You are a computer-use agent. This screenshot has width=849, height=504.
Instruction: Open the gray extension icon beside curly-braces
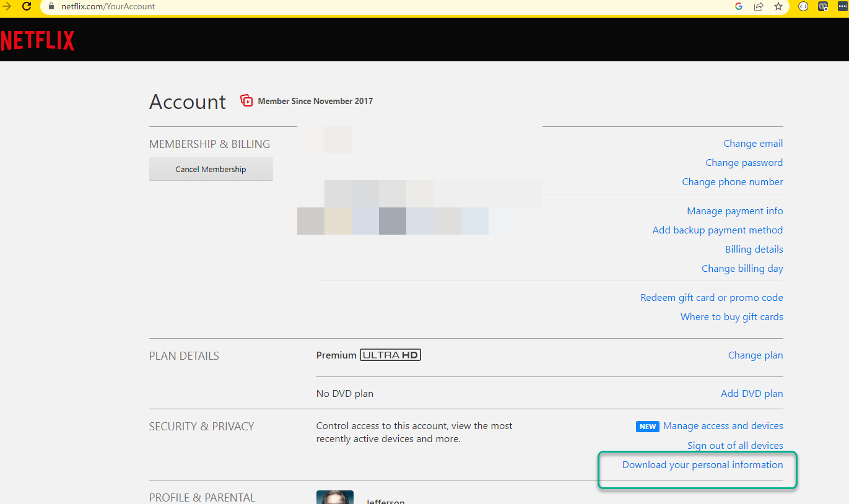823,6
